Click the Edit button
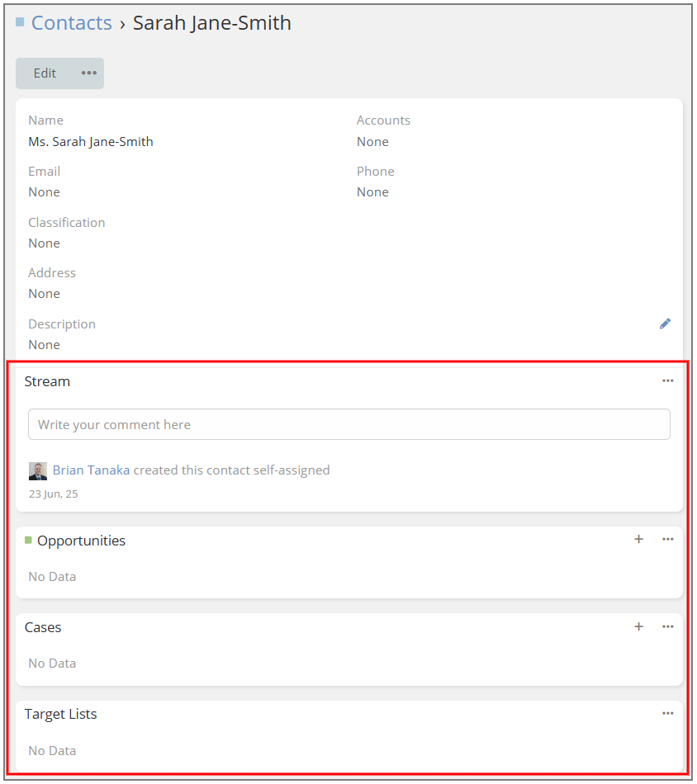 tap(45, 73)
